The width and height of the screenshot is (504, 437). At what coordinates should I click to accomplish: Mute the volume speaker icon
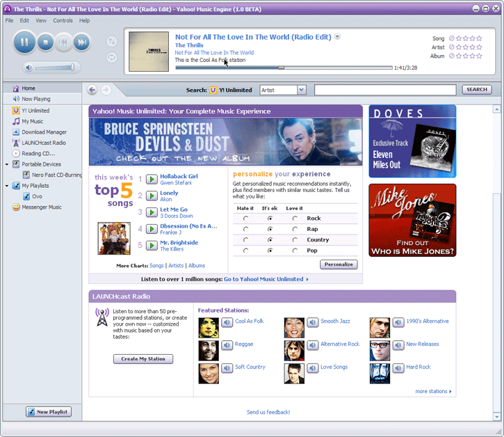(x=29, y=67)
